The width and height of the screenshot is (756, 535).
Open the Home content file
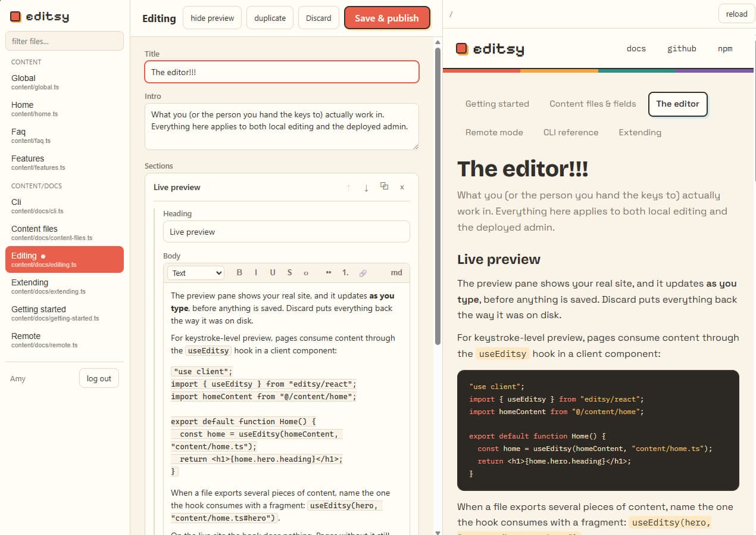click(64, 109)
